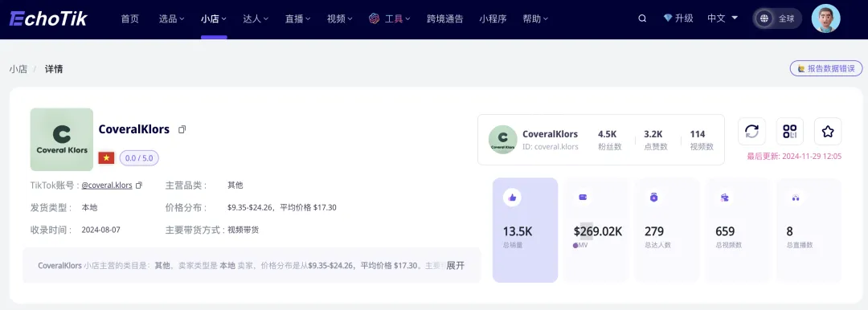This screenshot has height=310, width=868.
Task: Click the 0.0 / 5.0 rating badge
Action: click(139, 158)
